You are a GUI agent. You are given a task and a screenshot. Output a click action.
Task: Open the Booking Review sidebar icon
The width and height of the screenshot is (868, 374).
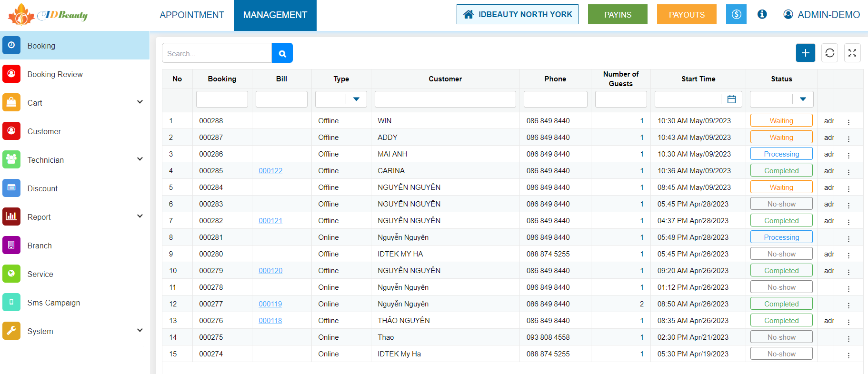(x=11, y=74)
